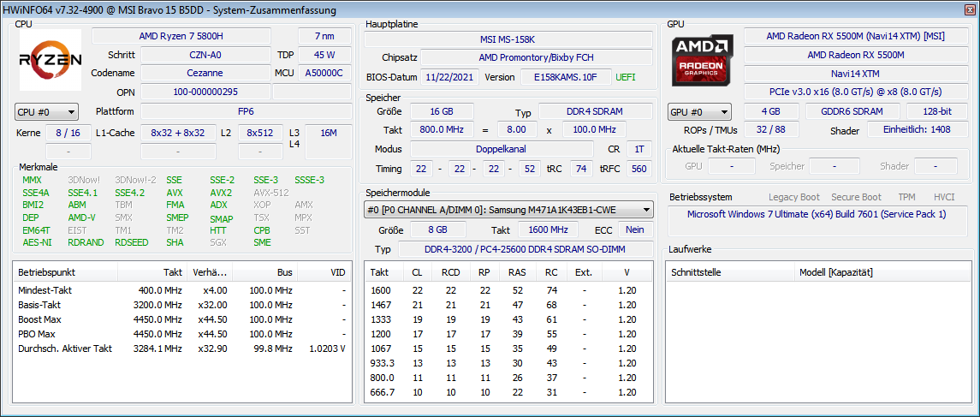Click the VID column header
Image resolution: width=980 pixels, height=417 pixels.
tap(324, 272)
